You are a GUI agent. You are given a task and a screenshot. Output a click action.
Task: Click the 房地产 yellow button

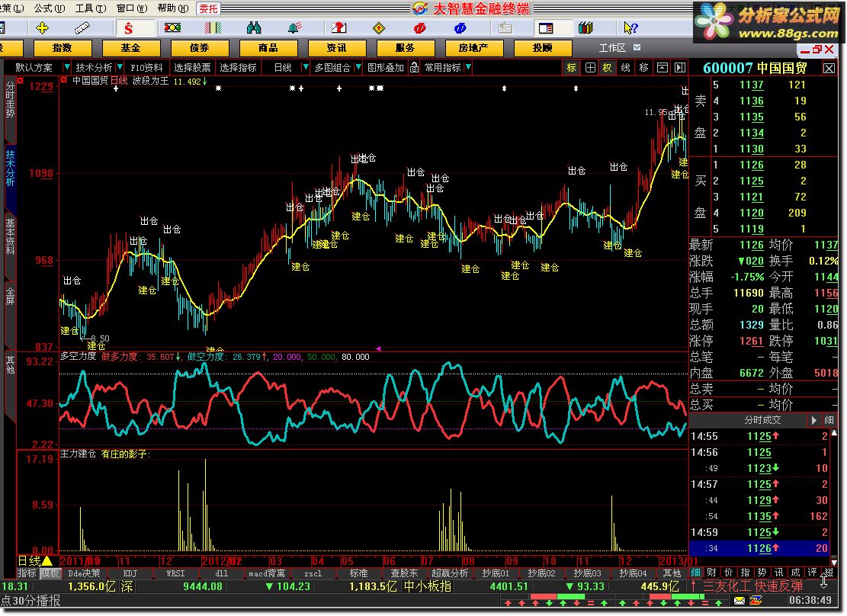click(x=473, y=48)
